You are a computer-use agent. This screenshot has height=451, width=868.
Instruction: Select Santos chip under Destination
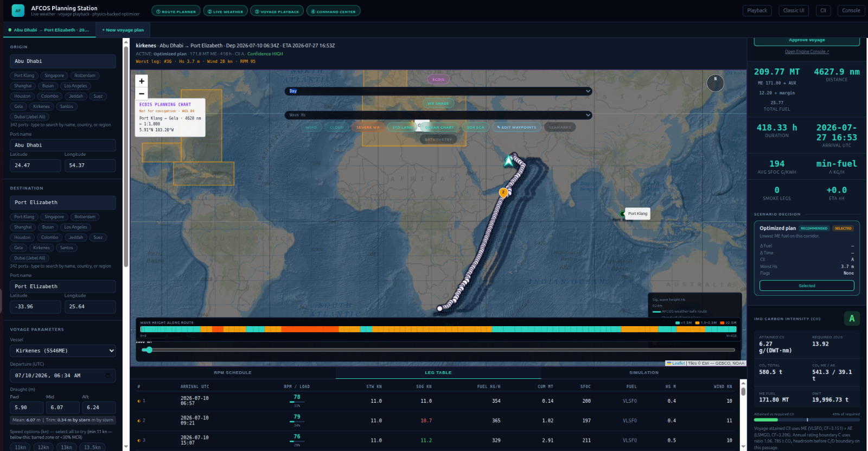[x=67, y=247]
